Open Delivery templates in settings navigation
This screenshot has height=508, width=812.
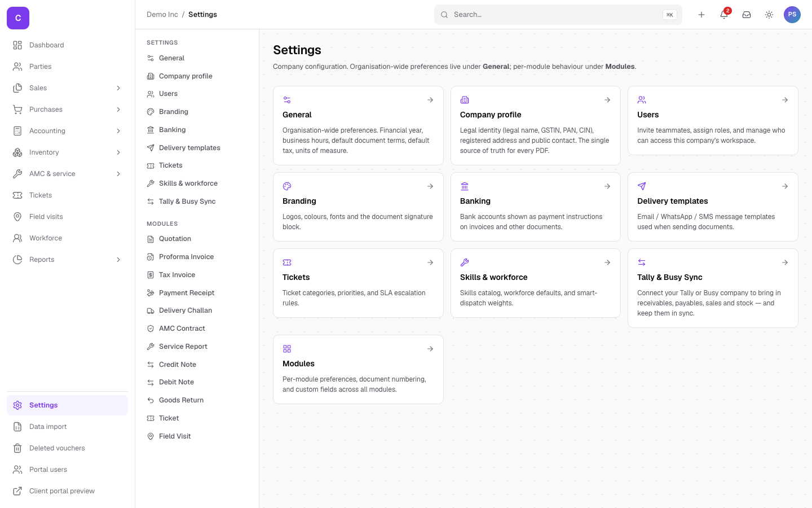click(x=197, y=148)
